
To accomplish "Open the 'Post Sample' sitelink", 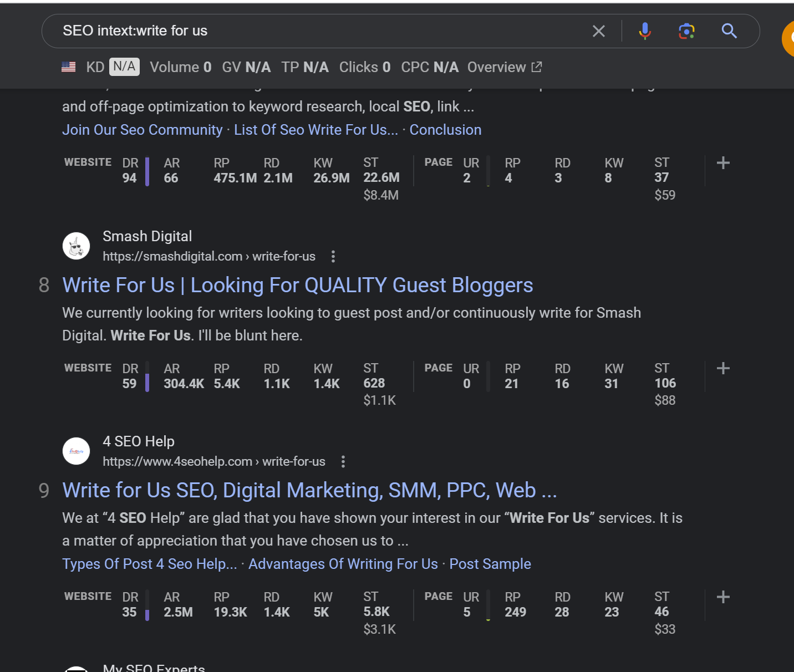I will click(x=490, y=564).
